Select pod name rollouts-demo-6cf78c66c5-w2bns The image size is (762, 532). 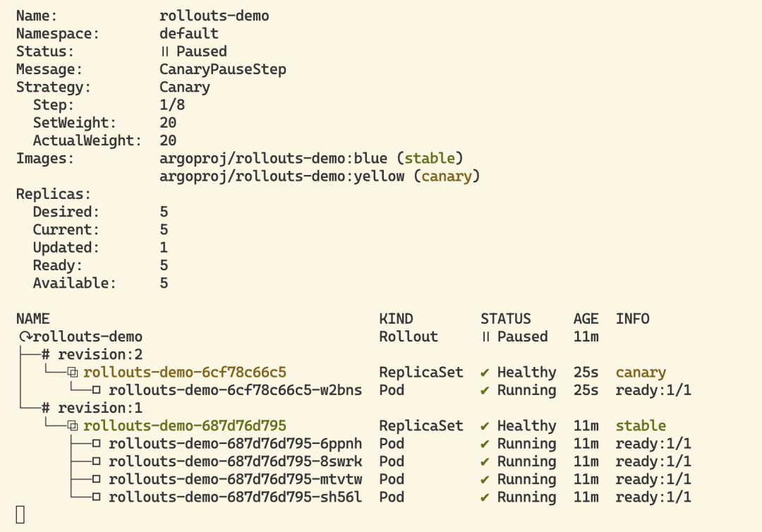click(x=235, y=390)
